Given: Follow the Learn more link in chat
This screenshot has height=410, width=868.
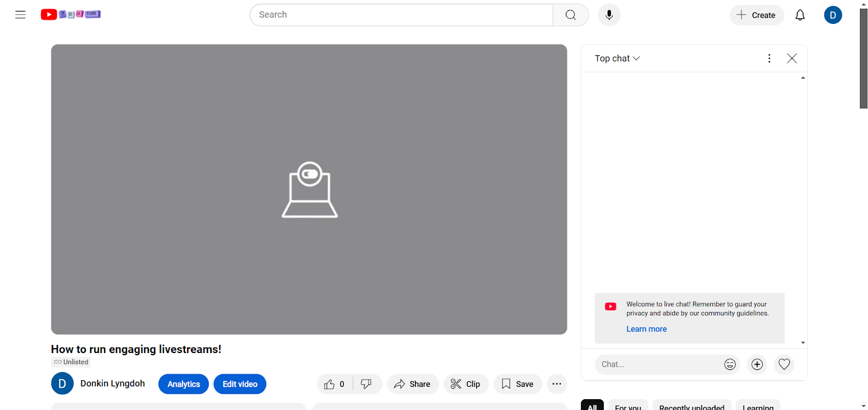Looking at the screenshot, I should pyautogui.click(x=647, y=329).
